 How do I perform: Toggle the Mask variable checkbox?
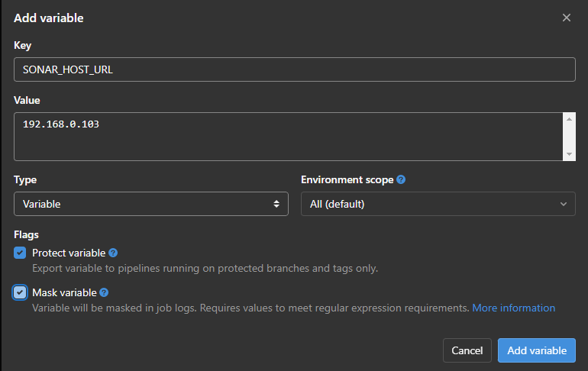20,292
